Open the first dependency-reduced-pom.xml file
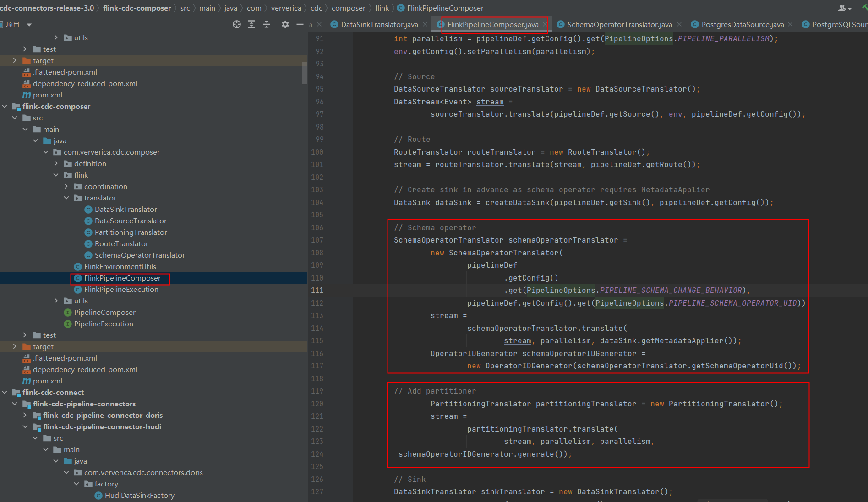This screenshot has width=868, height=502. coord(85,83)
